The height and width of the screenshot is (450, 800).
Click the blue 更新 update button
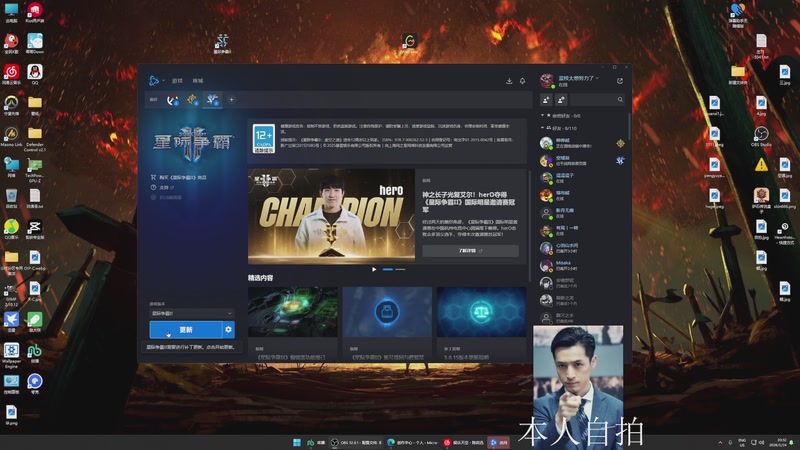point(186,330)
